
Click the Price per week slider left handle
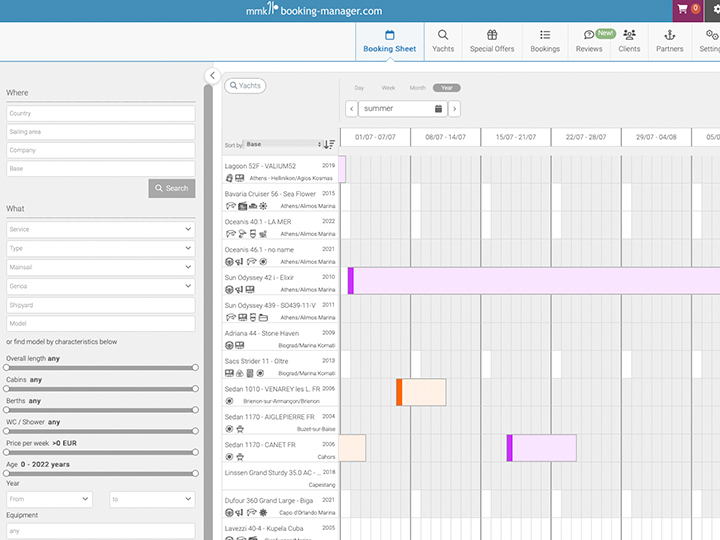[x=6, y=452]
